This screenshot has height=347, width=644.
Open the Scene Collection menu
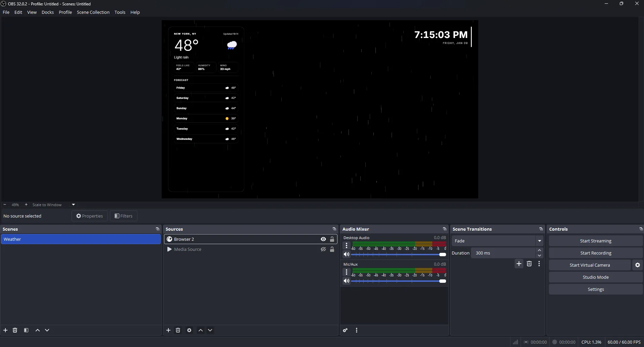(93, 12)
